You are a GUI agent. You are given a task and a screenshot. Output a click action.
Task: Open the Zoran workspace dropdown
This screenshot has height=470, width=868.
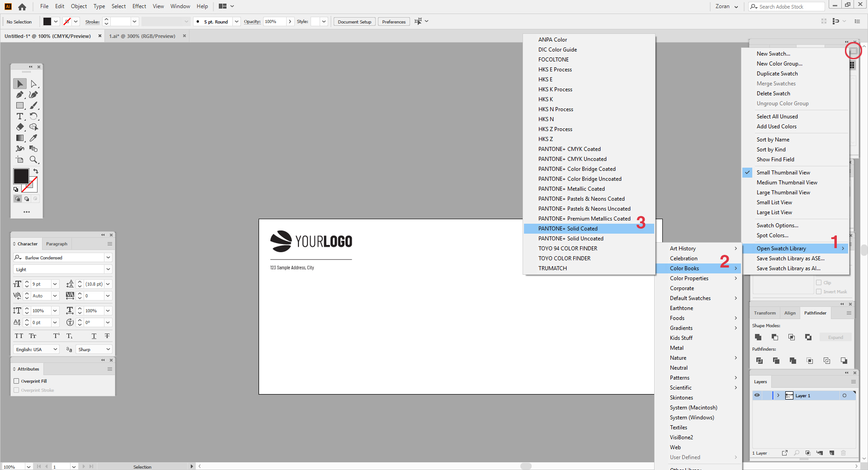coord(726,6)
